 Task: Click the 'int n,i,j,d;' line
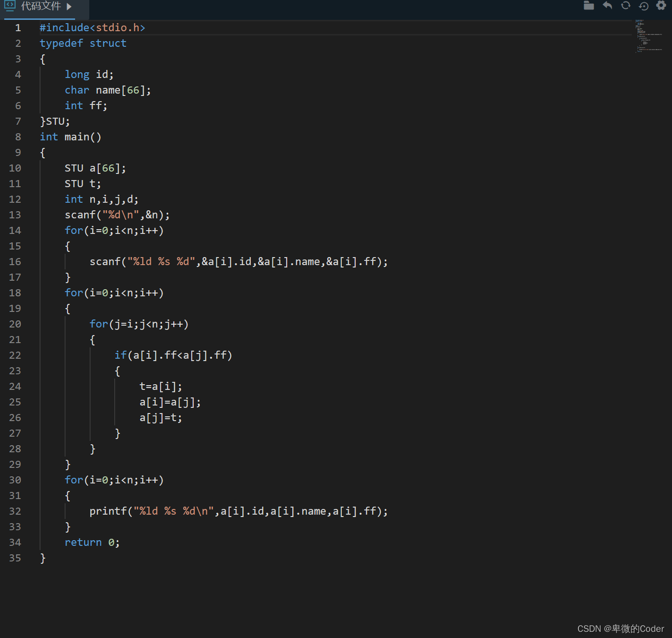point(102,199)
